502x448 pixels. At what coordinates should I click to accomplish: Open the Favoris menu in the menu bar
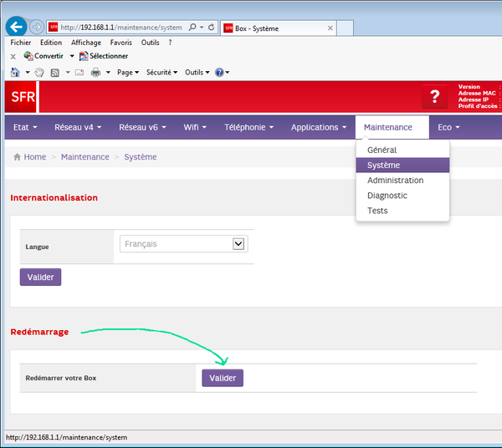pyautogui.click(x=120, y=43)
